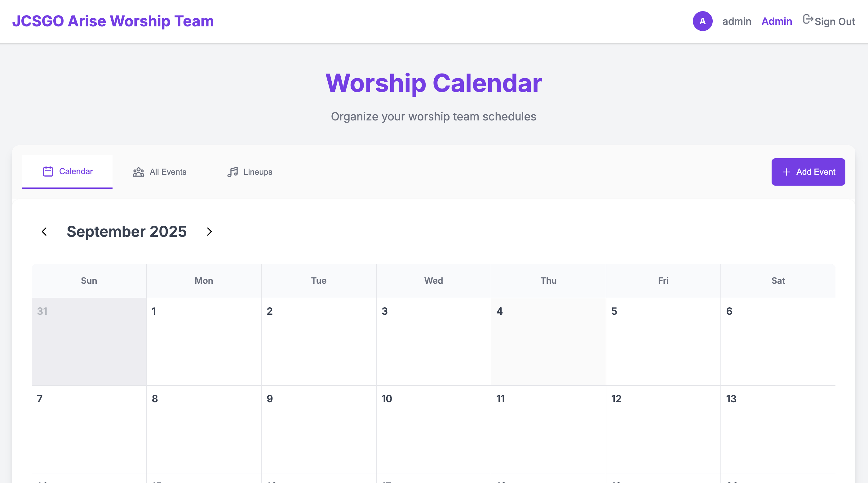Screen dimensions: 868x483
Task: Go to next month with right chevron
Action: tap(209, 232)
